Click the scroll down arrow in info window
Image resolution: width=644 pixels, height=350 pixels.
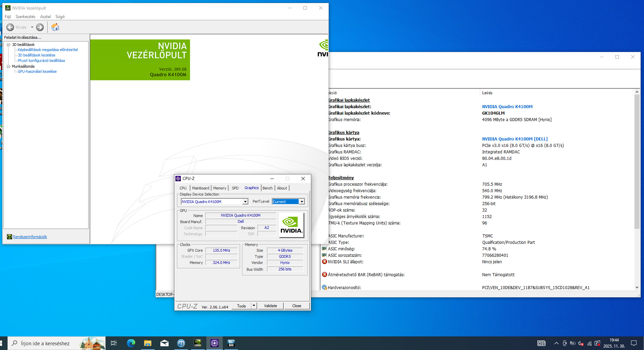637,287
